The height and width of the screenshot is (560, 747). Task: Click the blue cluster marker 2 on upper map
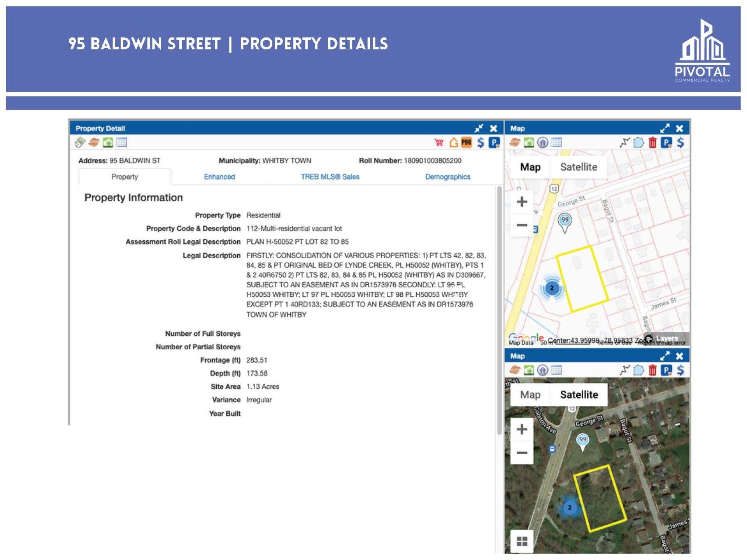click(x=552, y=289)
